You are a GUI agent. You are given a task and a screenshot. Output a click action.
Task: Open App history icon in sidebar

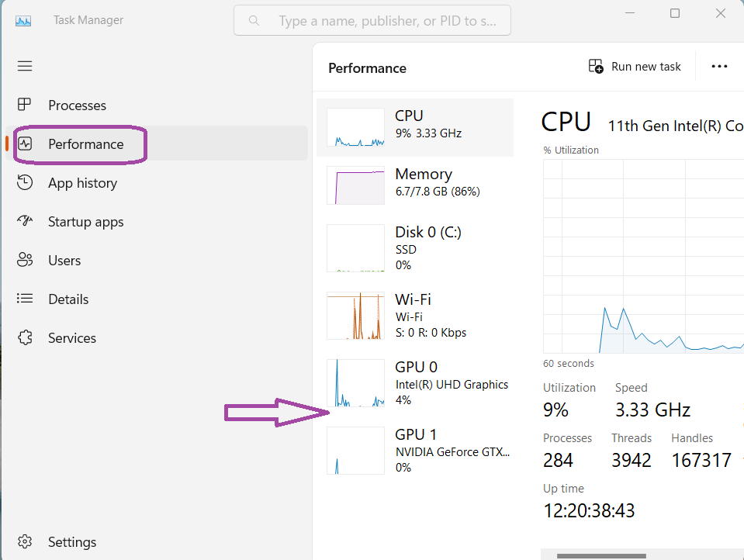tap(25, 182)
